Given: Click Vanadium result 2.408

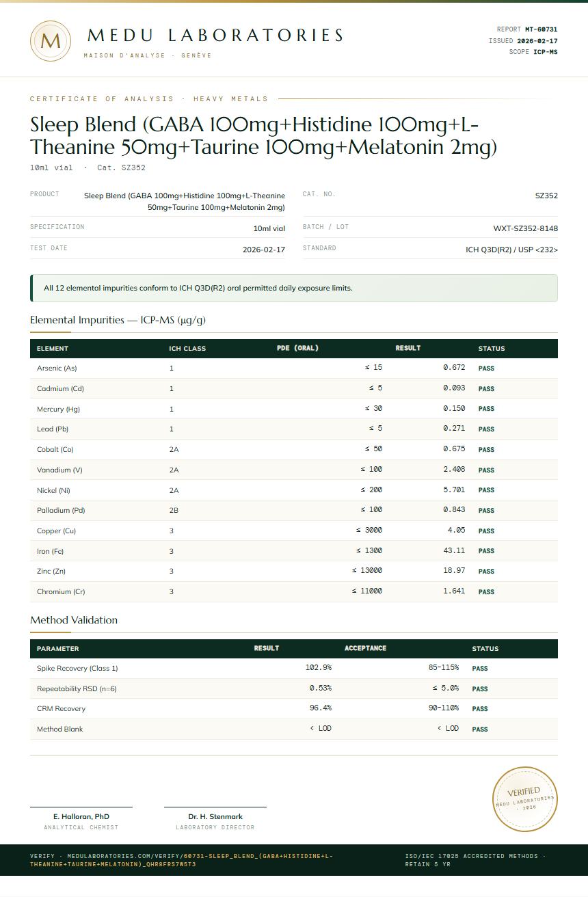Looking at the screenshot, I should point(454,470).
